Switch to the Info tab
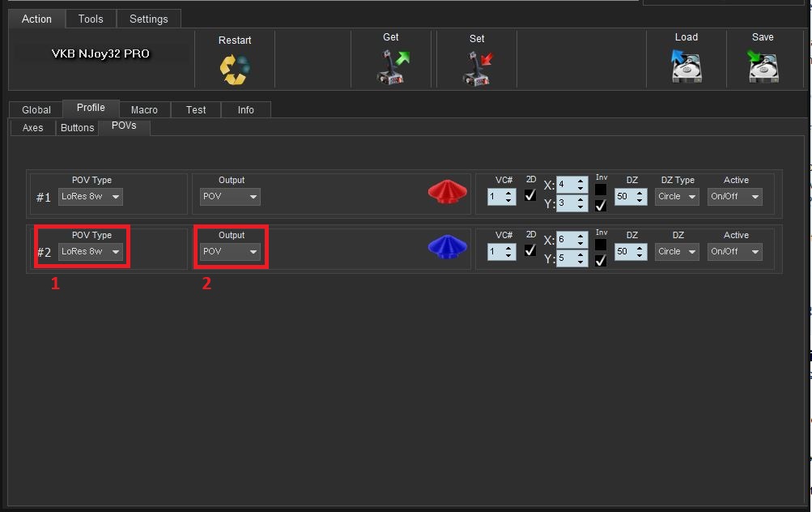 (245, 110)
